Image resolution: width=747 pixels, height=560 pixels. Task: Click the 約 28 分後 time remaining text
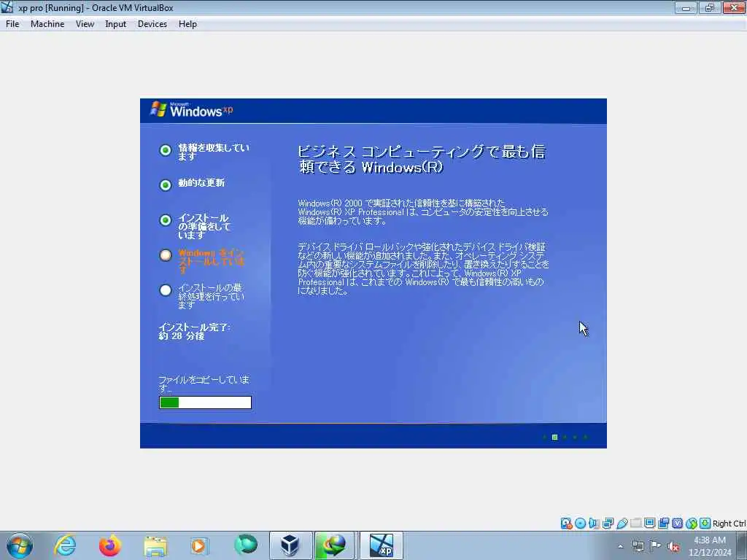point(182,335)
